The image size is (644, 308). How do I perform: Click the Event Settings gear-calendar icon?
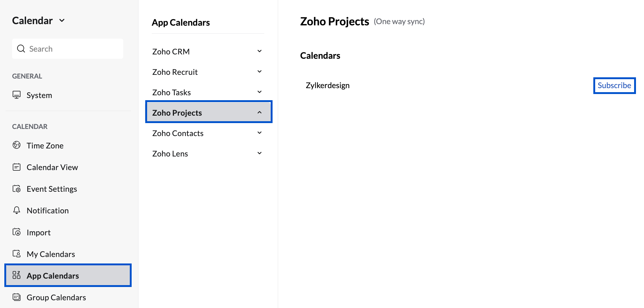tap(17, 189)
